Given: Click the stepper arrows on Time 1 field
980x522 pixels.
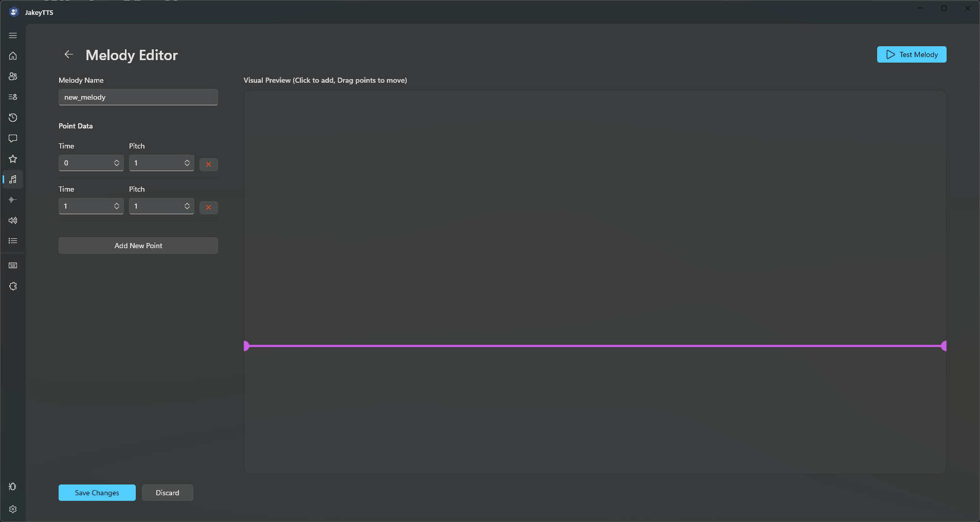Looking at the screenshot, I should point(117,206).
